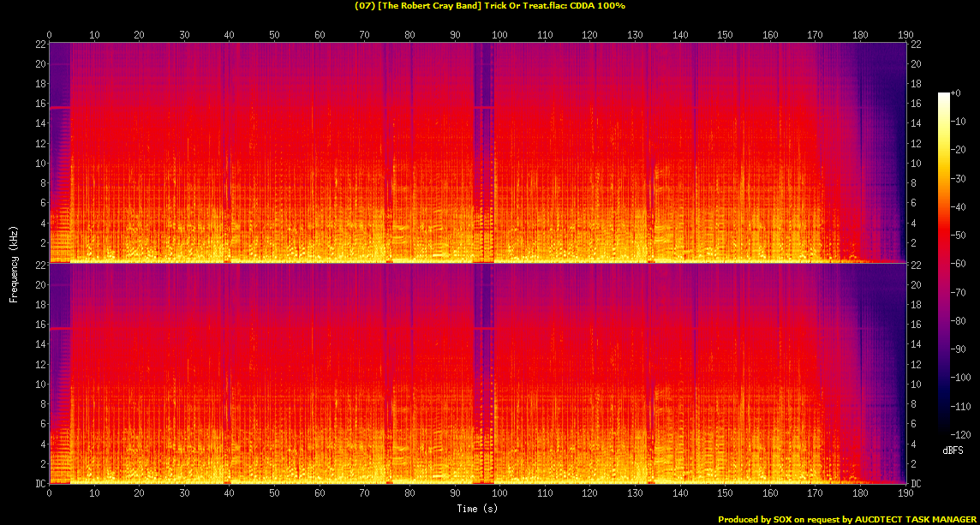
Task: Click the dBFS label below the color scale
Action: click(952, 449)
